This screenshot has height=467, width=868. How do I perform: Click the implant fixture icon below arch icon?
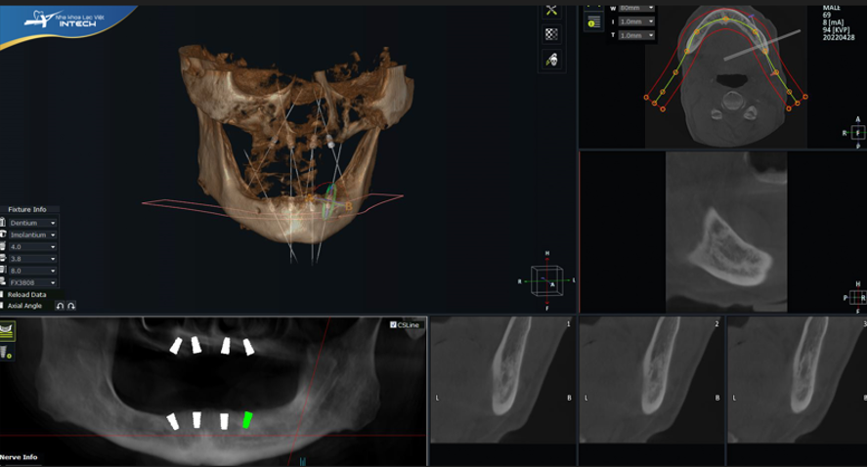(6, 352)
